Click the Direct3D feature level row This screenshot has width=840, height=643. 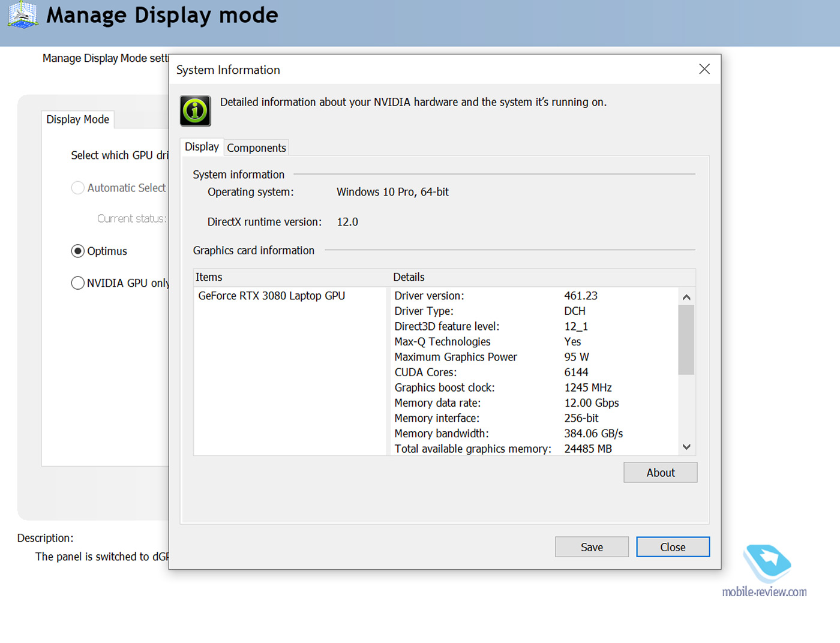click(535, 326)
